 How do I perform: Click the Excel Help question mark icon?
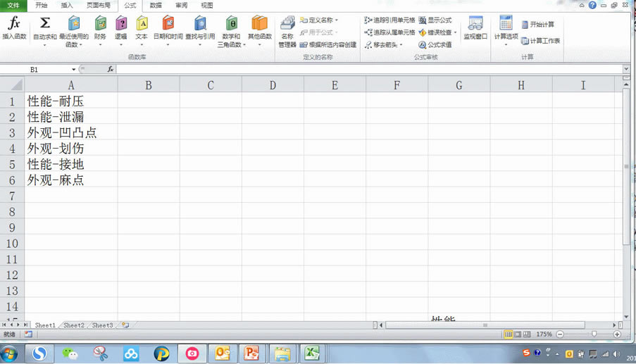[592, 5]
